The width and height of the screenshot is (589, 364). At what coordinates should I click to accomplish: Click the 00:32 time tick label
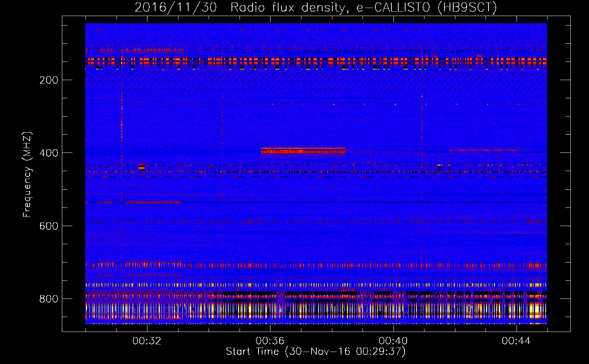pos(147,341)
